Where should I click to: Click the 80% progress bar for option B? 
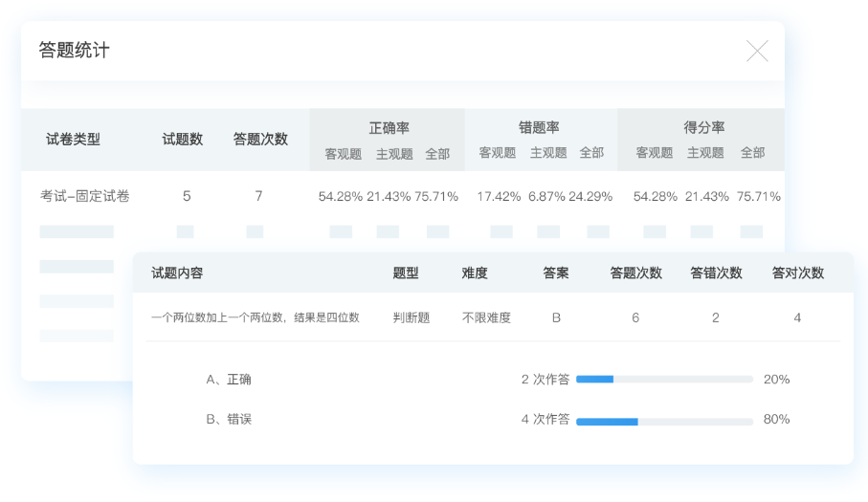point(664,421)
